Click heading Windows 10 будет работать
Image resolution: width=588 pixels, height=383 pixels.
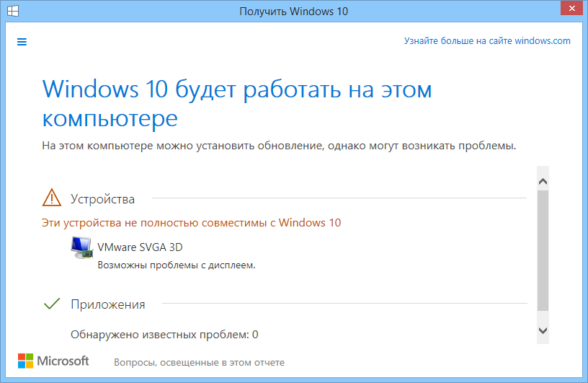click(x=237, y=104)
